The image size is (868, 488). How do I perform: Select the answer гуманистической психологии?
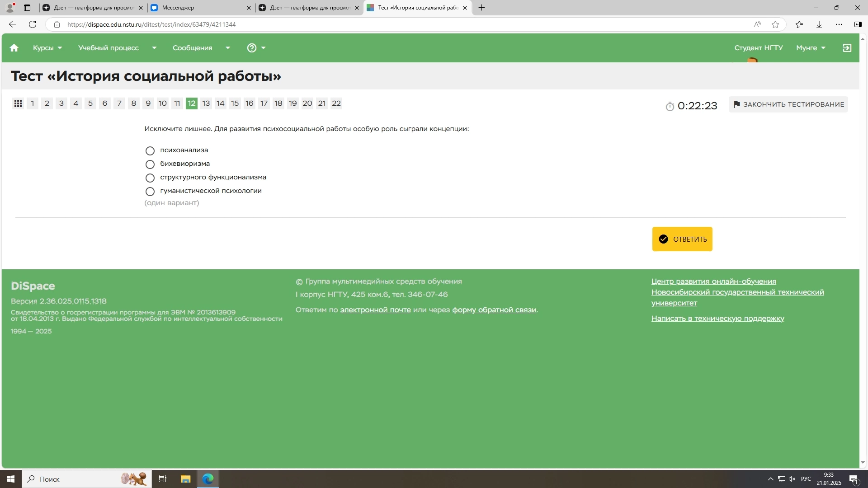[150, 191]
